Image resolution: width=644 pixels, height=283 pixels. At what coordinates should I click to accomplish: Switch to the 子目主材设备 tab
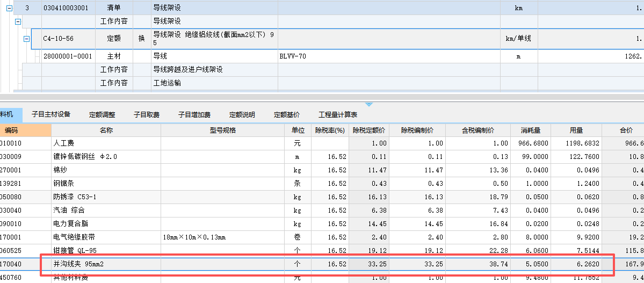(51, 114)
